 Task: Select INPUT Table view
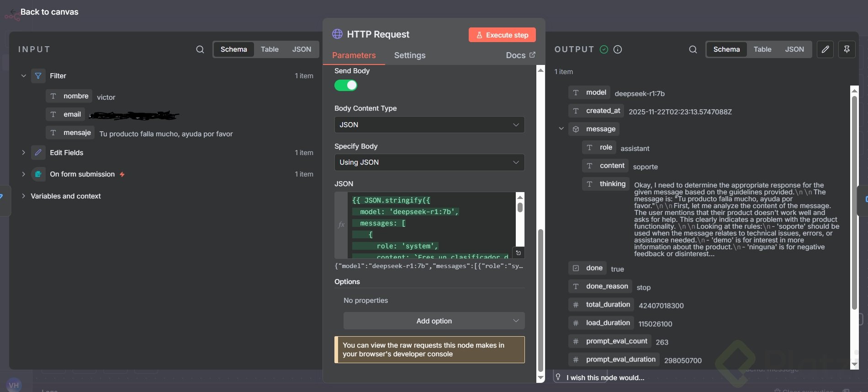(x=270, y=49)
